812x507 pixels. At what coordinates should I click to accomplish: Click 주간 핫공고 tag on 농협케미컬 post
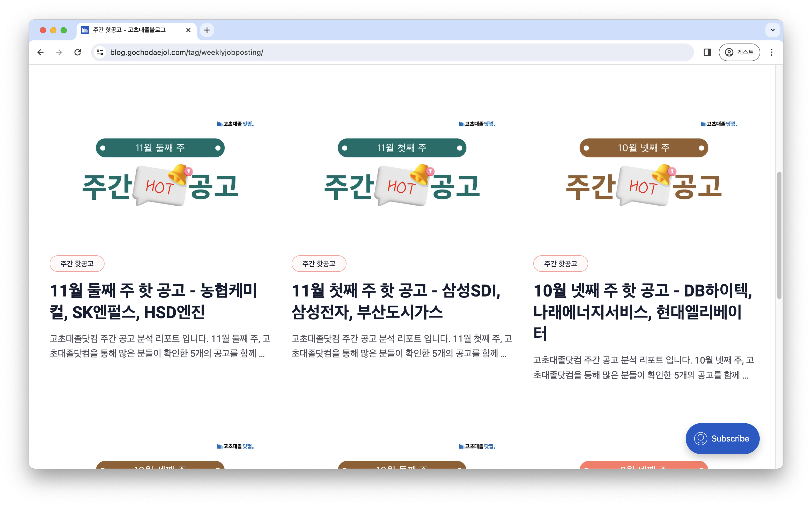pos(77,264)
